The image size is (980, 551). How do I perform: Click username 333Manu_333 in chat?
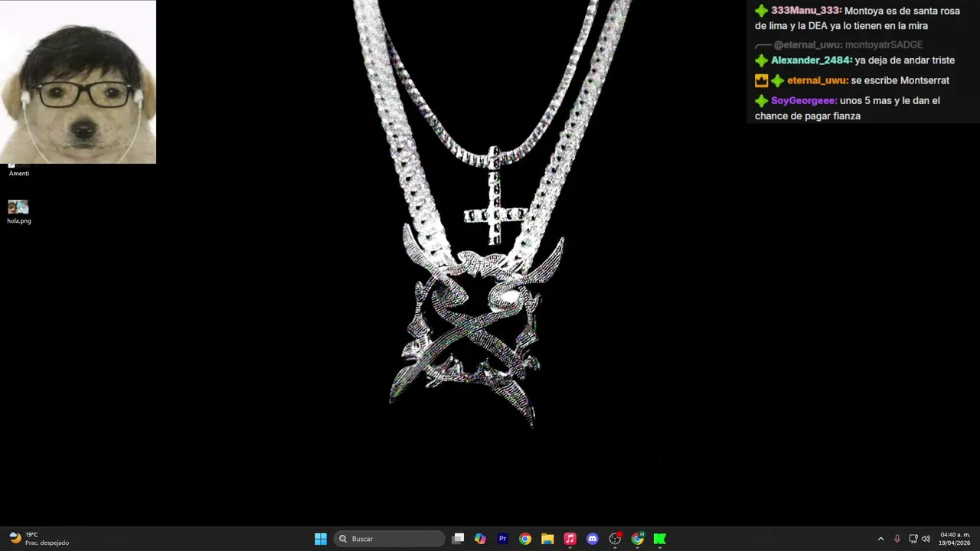point(806,11)
